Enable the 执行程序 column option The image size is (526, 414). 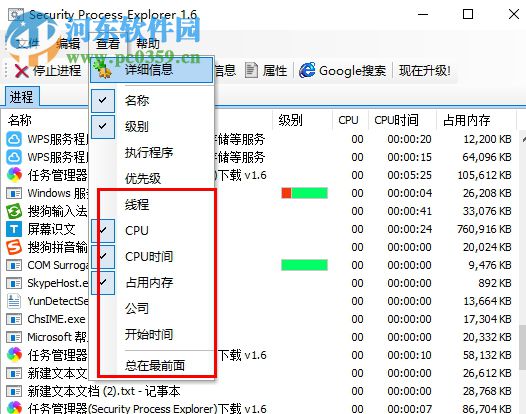pyautogui.click(x=152, y=153)
